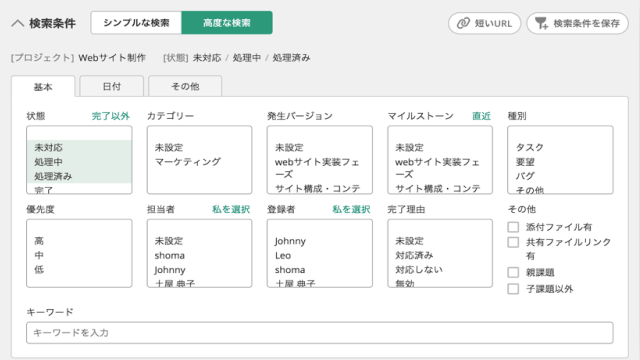The image size is (640, 360).
Task: Switch to シンプルな検索 mode
Action: click(x=136, y=23)
